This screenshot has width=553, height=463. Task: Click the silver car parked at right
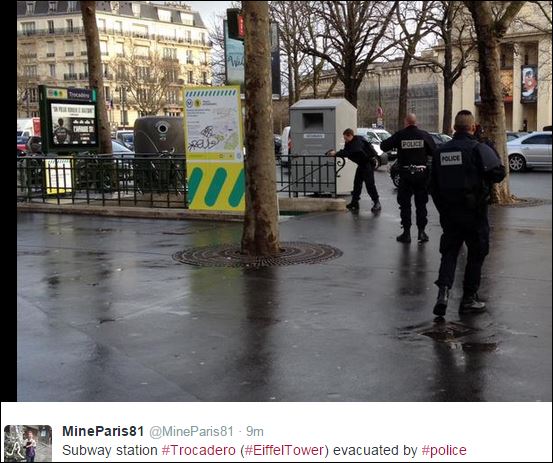click(x=529, y=151)
